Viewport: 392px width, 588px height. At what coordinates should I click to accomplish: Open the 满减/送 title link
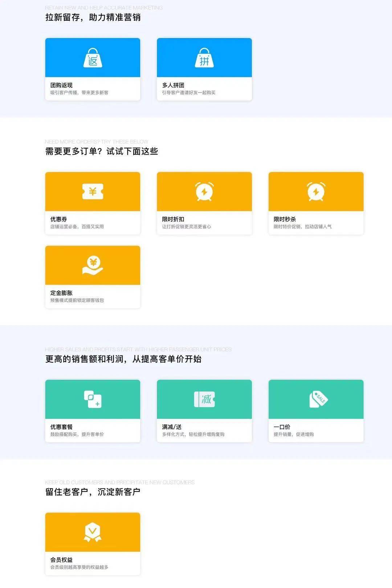coord(172,427)
